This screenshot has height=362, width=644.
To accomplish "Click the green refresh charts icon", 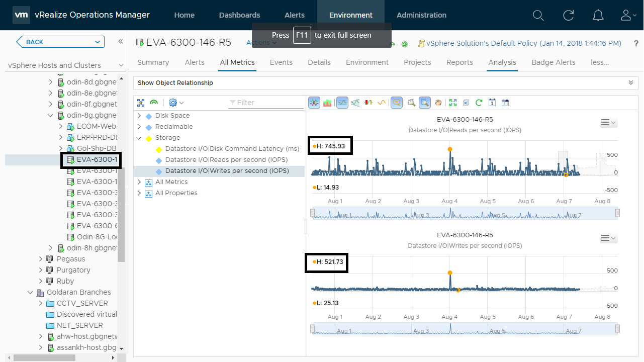I will point(479,103).
